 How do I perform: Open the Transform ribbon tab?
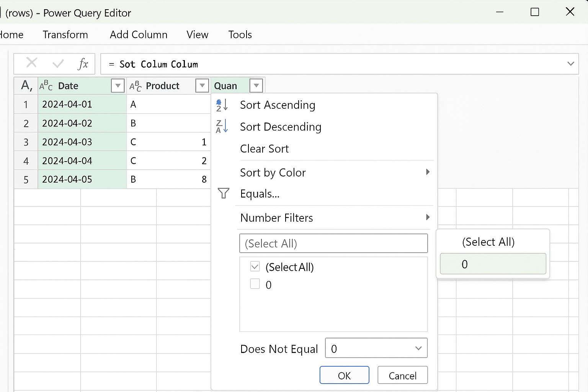(x=65, y=34)
